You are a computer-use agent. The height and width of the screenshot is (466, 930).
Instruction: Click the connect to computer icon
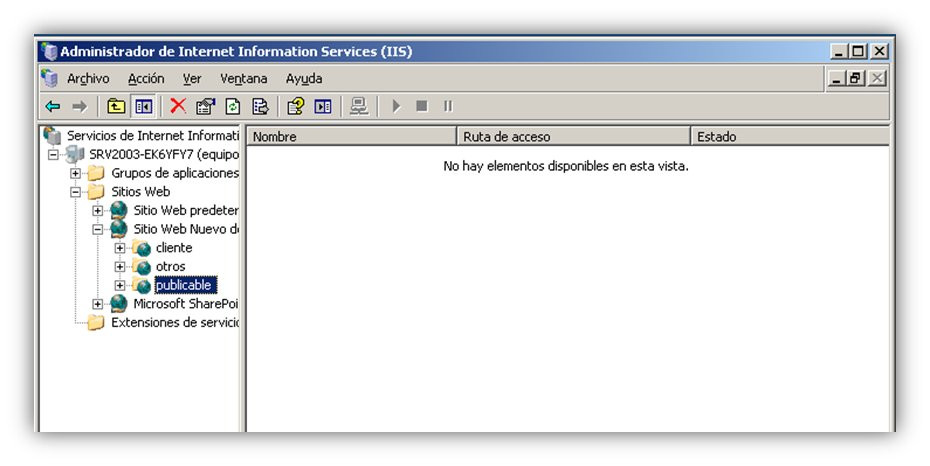[359, 107]
